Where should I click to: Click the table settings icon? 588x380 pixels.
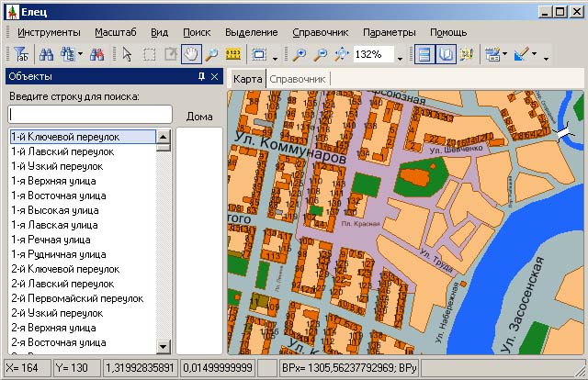[492, 54]
